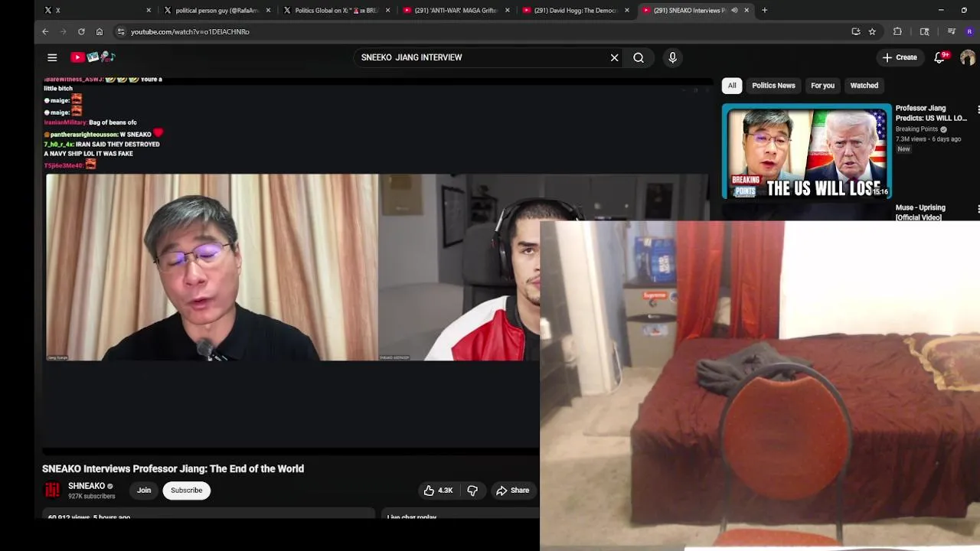The height and width of the screenshot is (551, 980).
Task: Share the video
Action: (x=512, y=491)
